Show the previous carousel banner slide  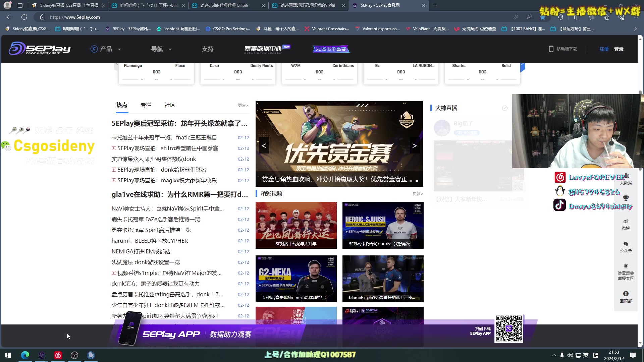tap(264, 145)
